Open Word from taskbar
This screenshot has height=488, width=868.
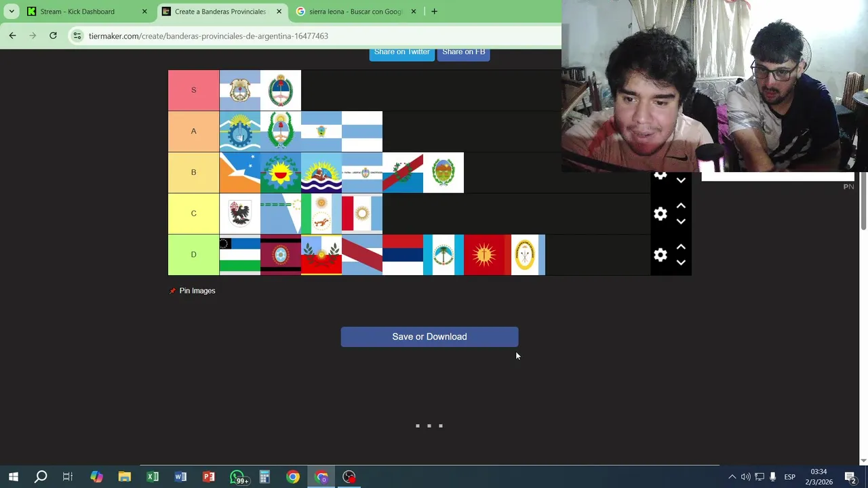click(180, 476)
